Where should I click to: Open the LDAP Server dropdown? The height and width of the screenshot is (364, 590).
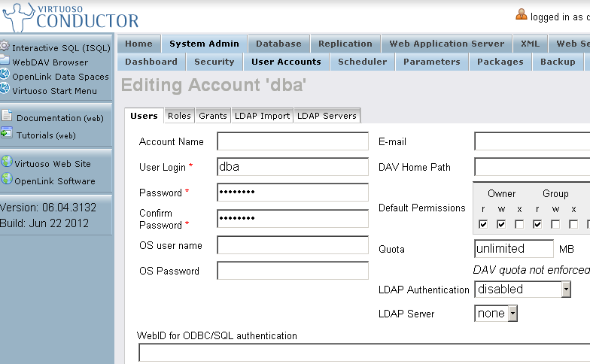pos(496,313)
